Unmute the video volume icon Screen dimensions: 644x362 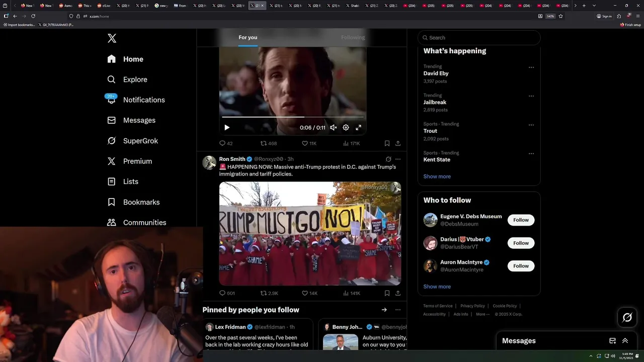tap(333, 128)
